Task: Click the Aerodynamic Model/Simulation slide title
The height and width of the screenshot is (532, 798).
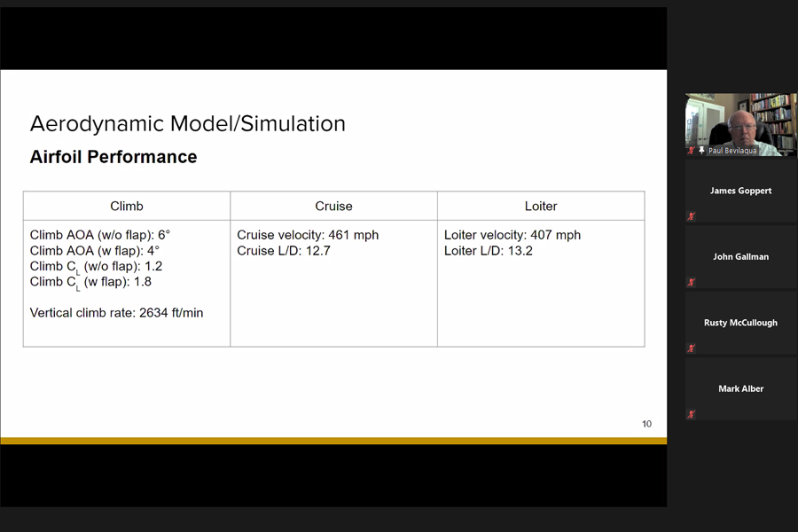Action: point(187,123)
